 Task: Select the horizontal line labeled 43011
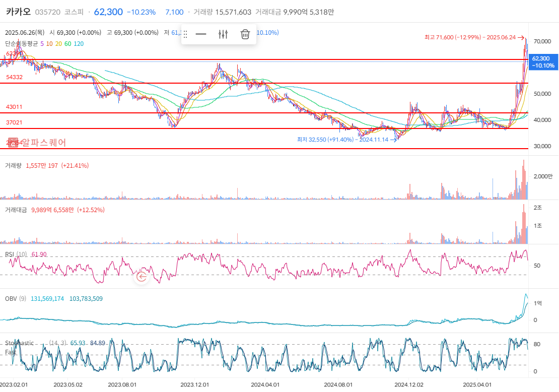click(x=264, y=113)
